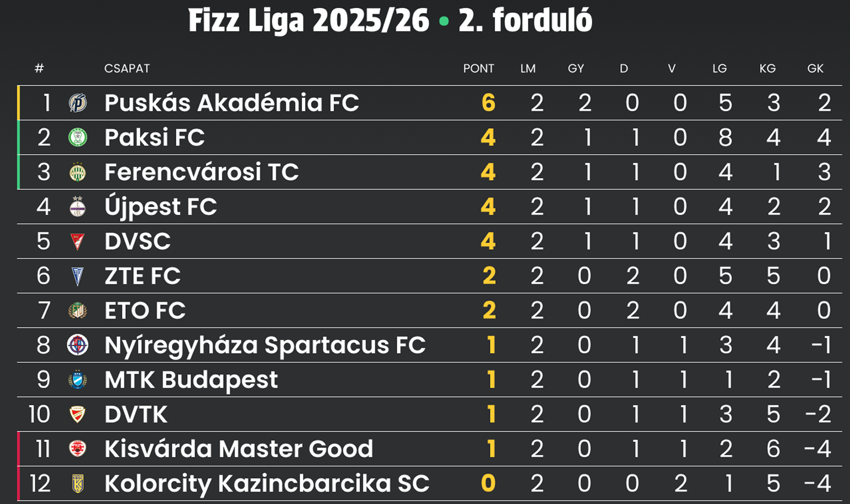The width and height of the screenshot is (850, 504).
Task: Click the CSAPAT column header
Action: click(127, 68)
